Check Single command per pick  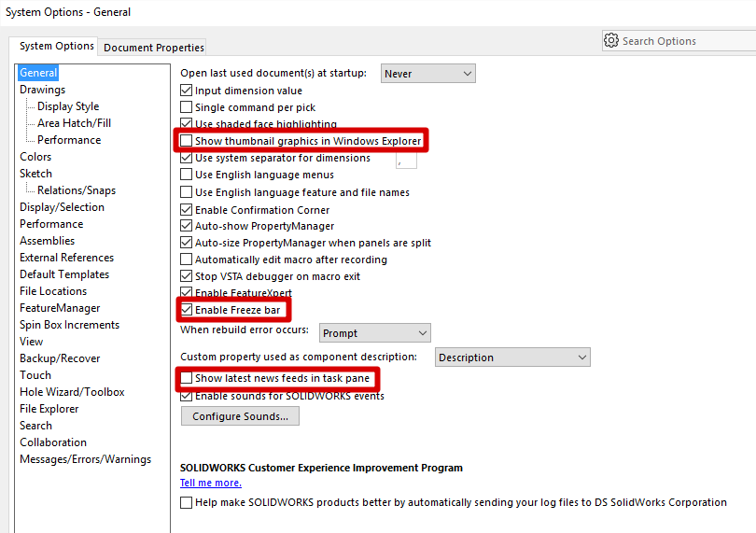187,107
